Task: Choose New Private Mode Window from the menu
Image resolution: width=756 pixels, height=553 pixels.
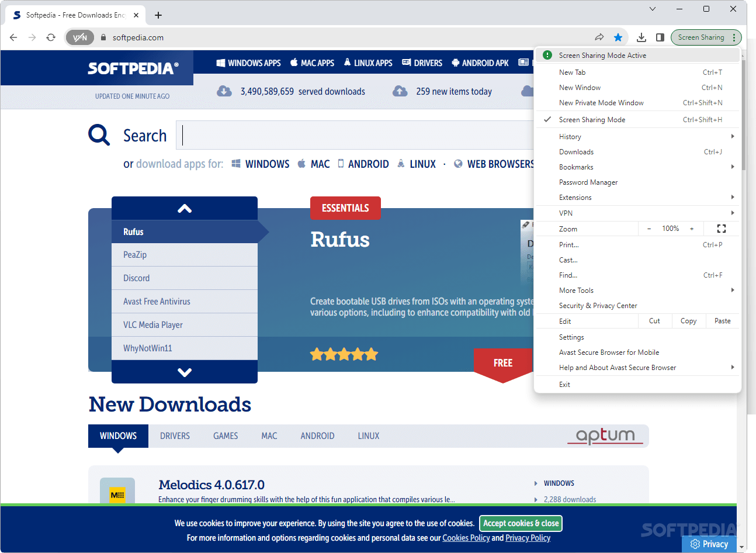Action: coord(602,102)
